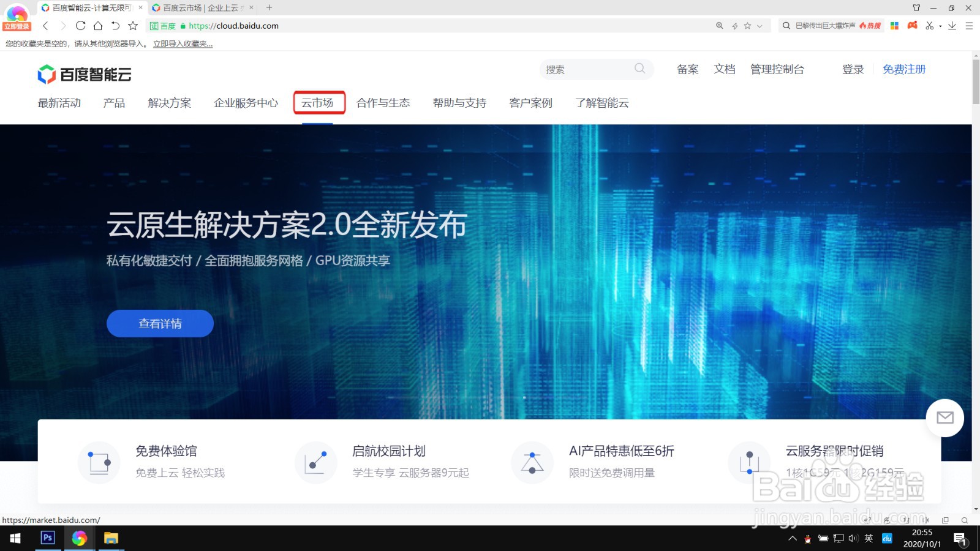Click the 英 input method indicator
Viewport: 980px width, 551px height.
(x=869, y=538)
